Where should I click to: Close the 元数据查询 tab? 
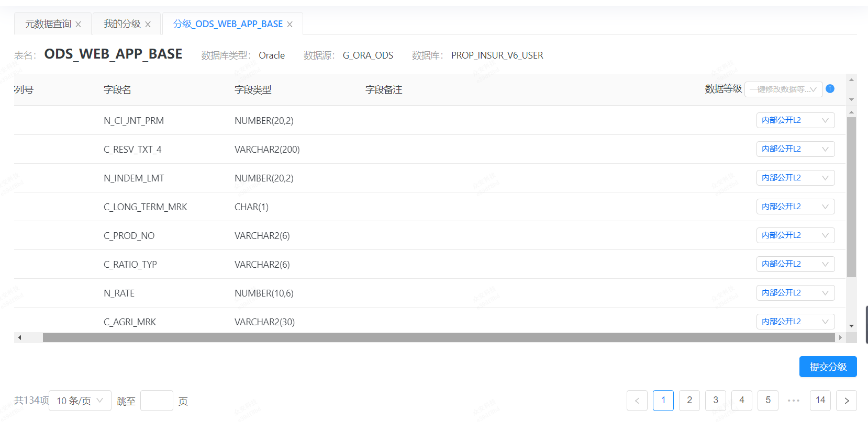coord(79,25)
